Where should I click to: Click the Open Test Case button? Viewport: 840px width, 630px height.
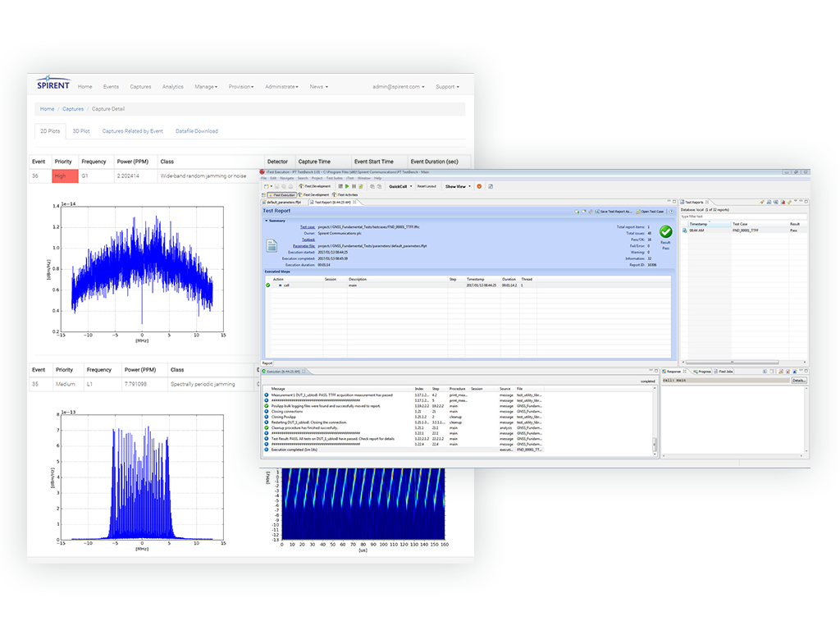(x=649, y=211)
